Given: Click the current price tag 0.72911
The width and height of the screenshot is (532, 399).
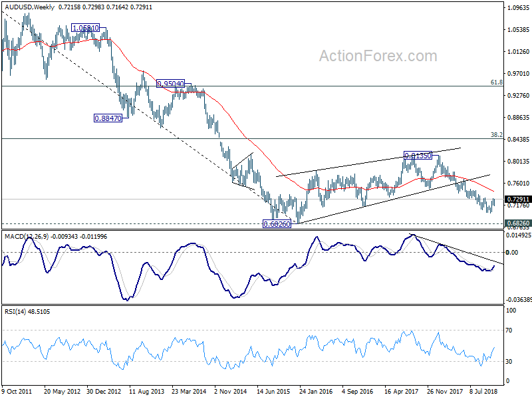Looking at the screenshot, I should 518,199.
